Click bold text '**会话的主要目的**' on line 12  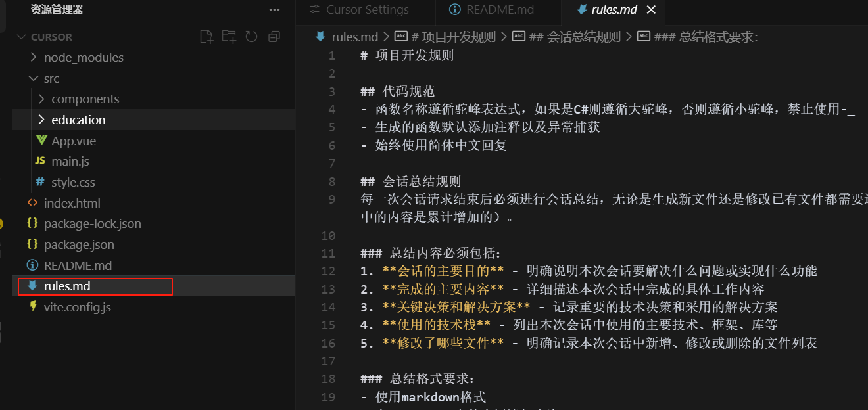click(x=443, y=271)
